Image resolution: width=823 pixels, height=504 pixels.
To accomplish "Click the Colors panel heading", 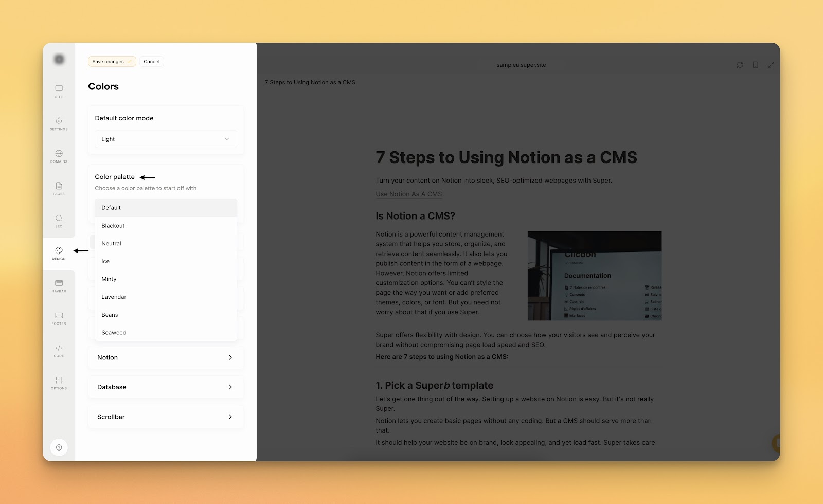I will point(103,86).
